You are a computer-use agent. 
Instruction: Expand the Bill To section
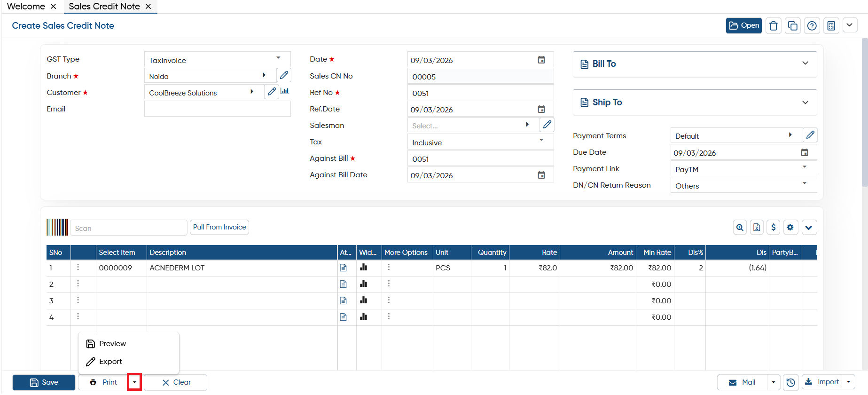click(x=695, y=64)
